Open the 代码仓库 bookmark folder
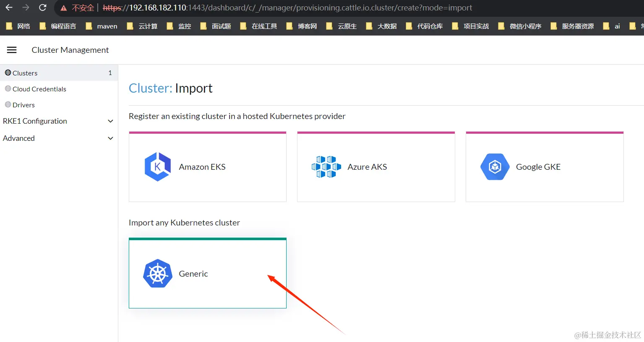Screen dimensions: 644x342 pyautogui.click(x=424, y=26)
